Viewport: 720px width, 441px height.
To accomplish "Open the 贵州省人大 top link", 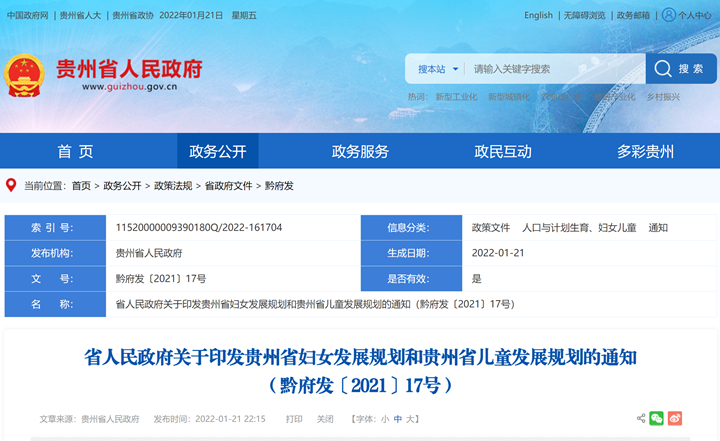I will (x=80, y=16).
